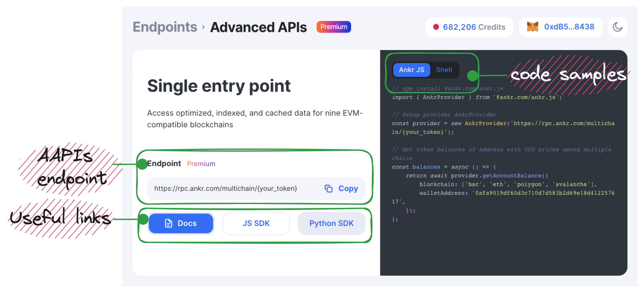Click the endpoint URL field

coord(256,188)
